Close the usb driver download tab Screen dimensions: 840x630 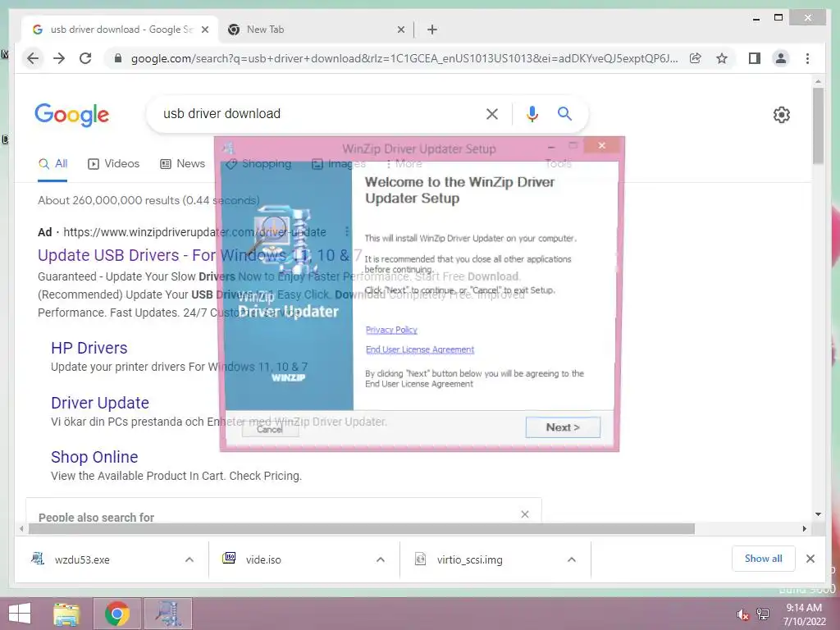(204, 30)
